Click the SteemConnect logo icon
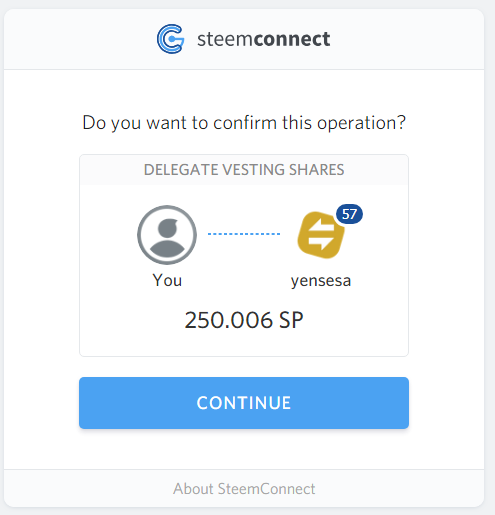 170,39
